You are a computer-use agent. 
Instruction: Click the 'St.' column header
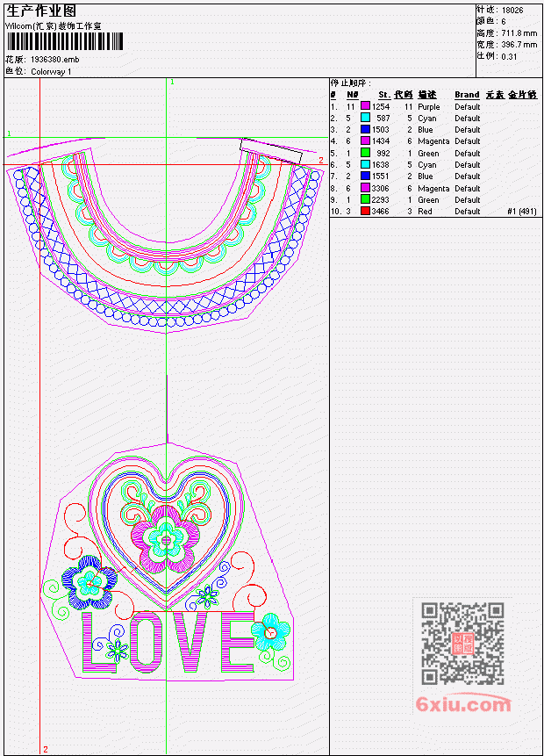(x=384, y=95)
